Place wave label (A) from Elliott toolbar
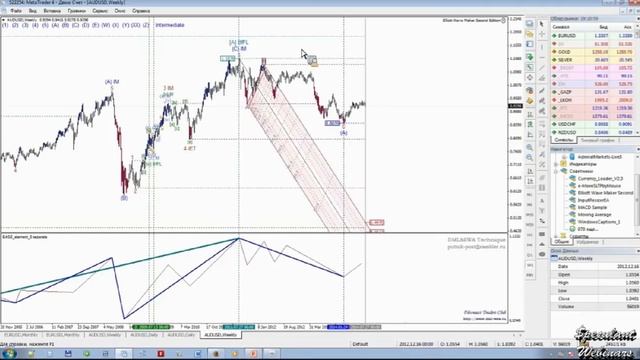This screenshot has height=360, width=640. point(55,25)
